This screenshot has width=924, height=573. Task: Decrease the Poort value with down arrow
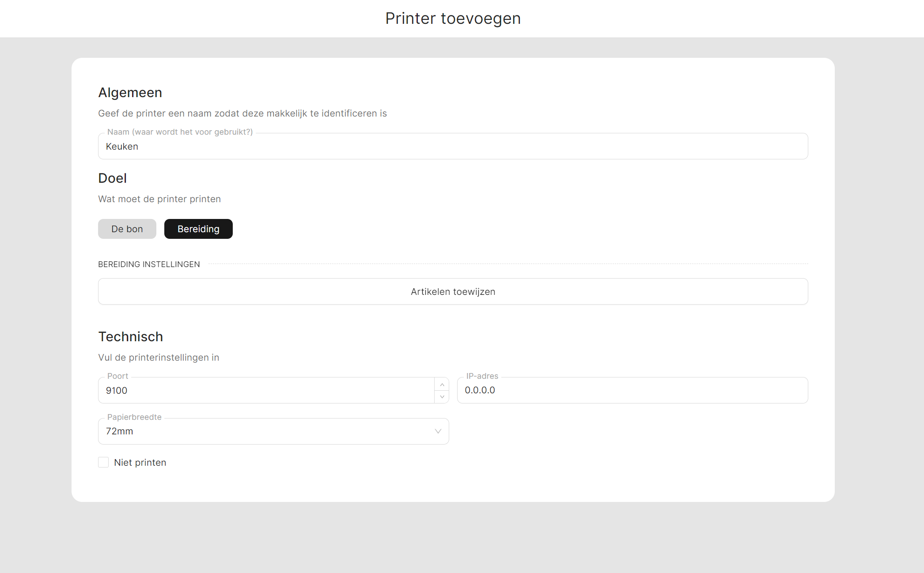pyautogui.click(x=442, y=396)
